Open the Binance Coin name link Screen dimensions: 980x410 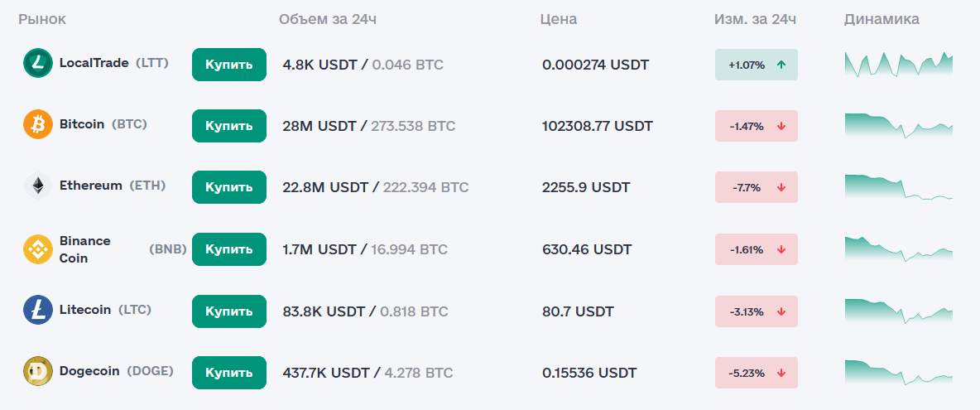click(84, 249)
